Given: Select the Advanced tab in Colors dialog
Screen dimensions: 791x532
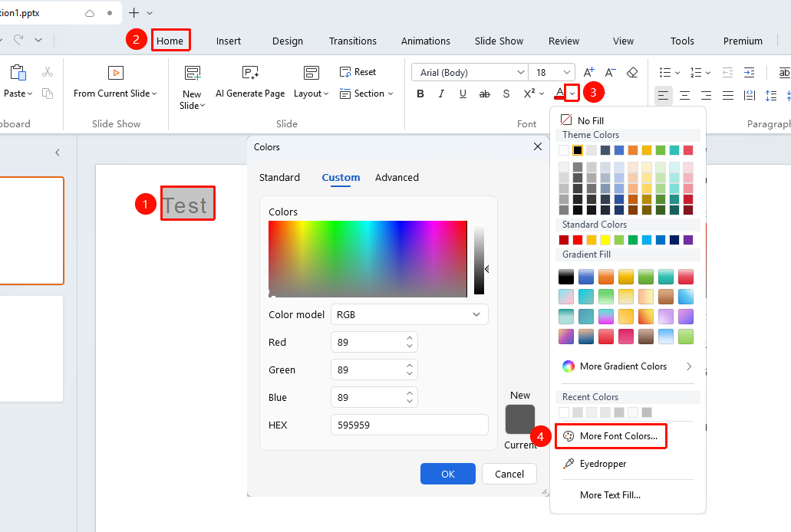Looking at the screenshot, I should point(397,178).
